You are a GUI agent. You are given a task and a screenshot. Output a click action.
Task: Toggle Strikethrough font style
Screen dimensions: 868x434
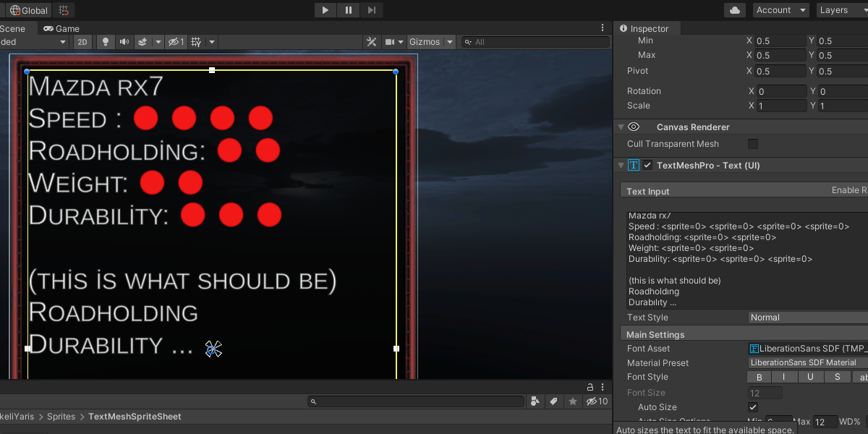coord(838,377)
